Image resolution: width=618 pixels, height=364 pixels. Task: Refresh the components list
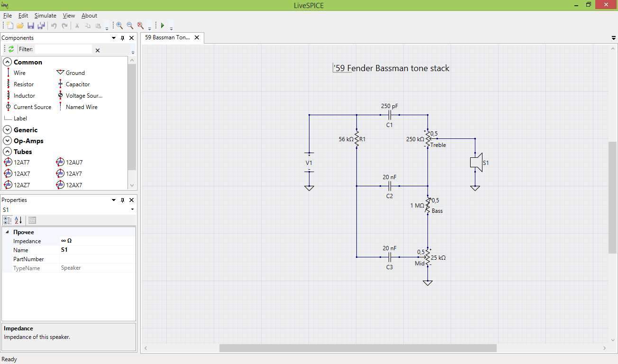(11, 49)
